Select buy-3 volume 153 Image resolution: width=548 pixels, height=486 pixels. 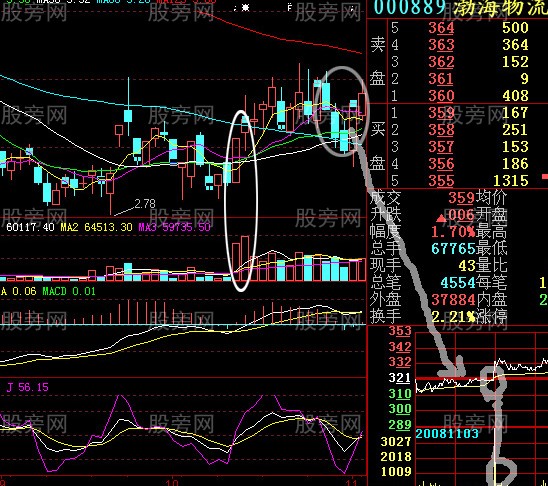[515, 147]
